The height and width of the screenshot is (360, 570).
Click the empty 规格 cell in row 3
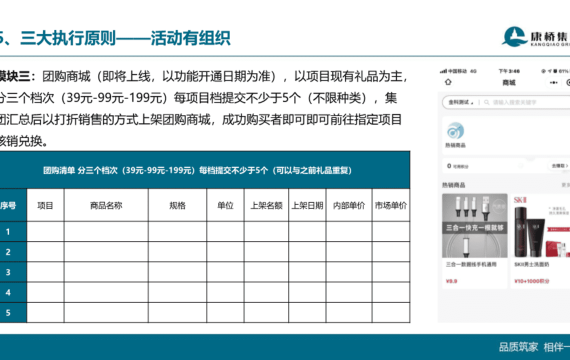tap(177, 272)
